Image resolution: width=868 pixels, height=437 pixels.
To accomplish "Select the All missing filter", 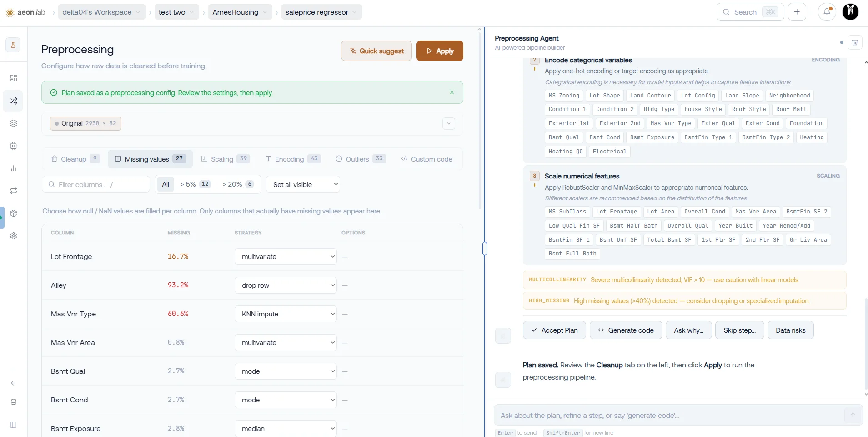I will pos(166,184).
